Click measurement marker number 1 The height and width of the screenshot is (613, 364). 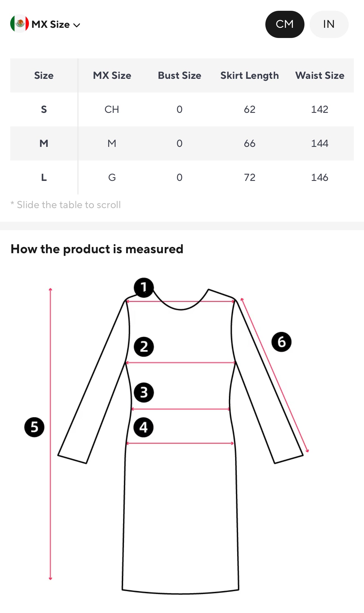click(x=144, y=288)
